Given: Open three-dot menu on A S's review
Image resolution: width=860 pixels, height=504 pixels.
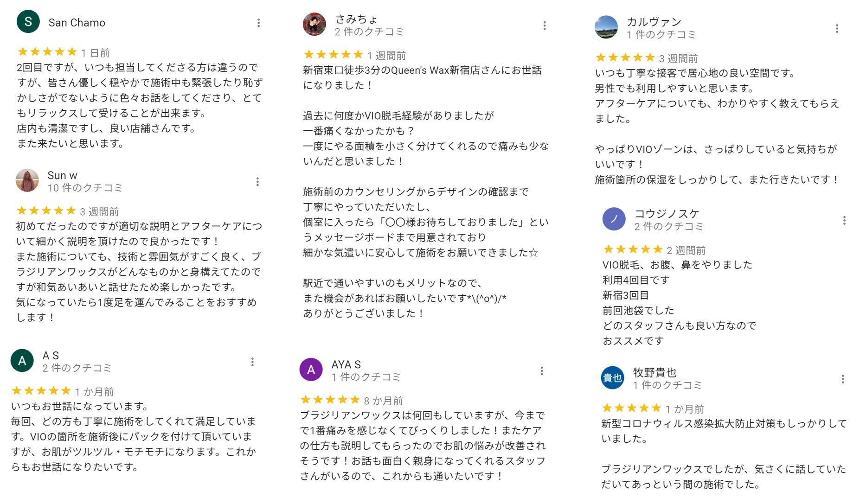Looking at the screenshot, I should click(x=252, y=362).
